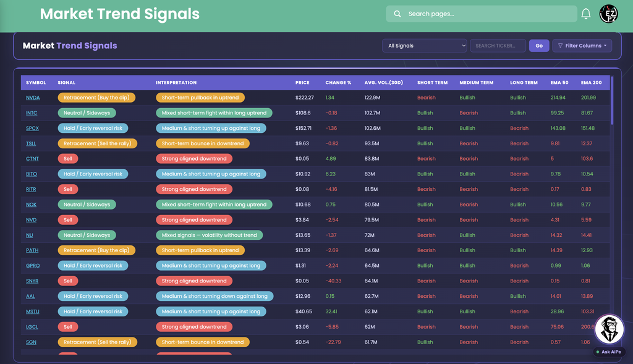Click GPRO price $1.31

click(300, 266)
